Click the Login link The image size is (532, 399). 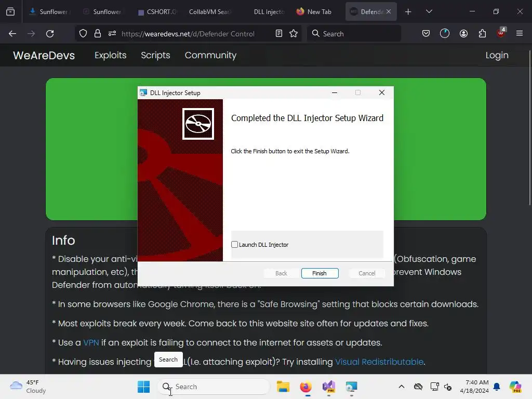click(x=497, y=55)
